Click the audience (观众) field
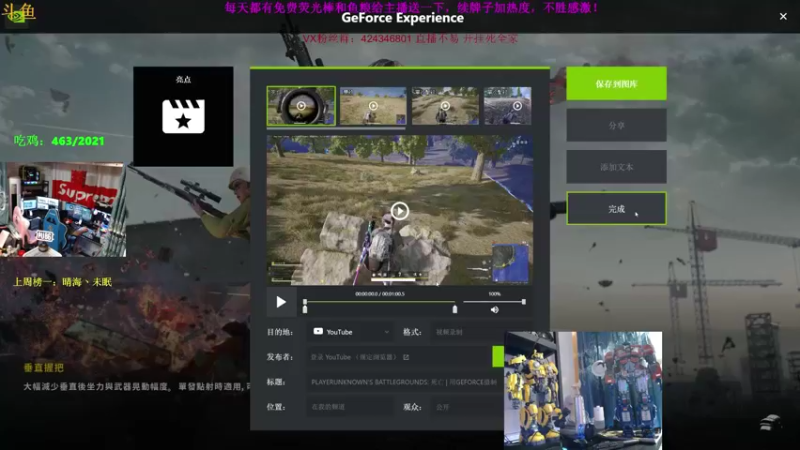 (468, 407)
